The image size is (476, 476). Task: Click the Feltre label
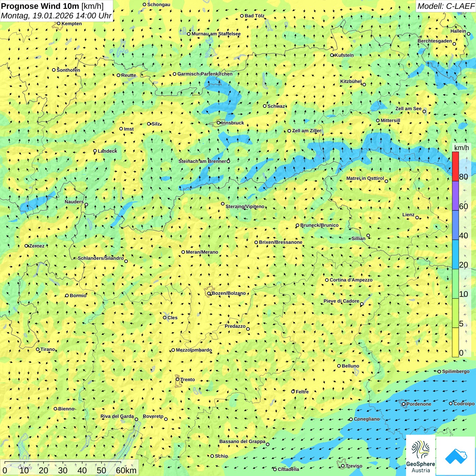pos(302,392)
